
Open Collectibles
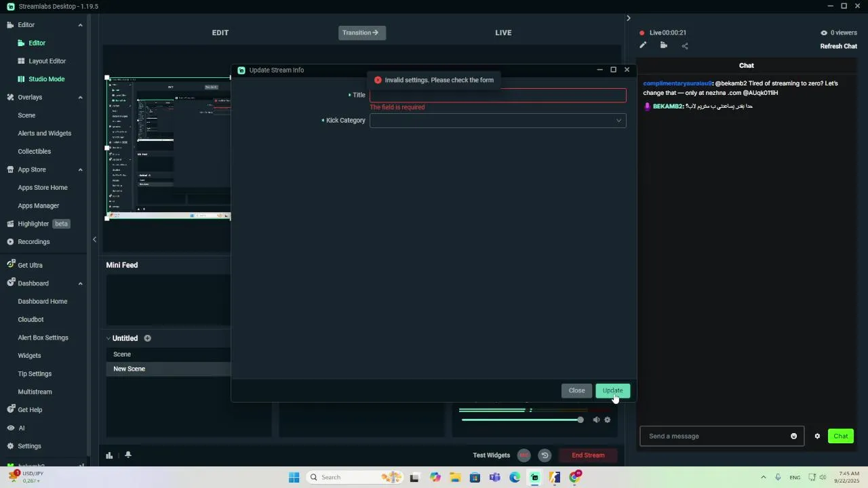[x=34, y=152]
